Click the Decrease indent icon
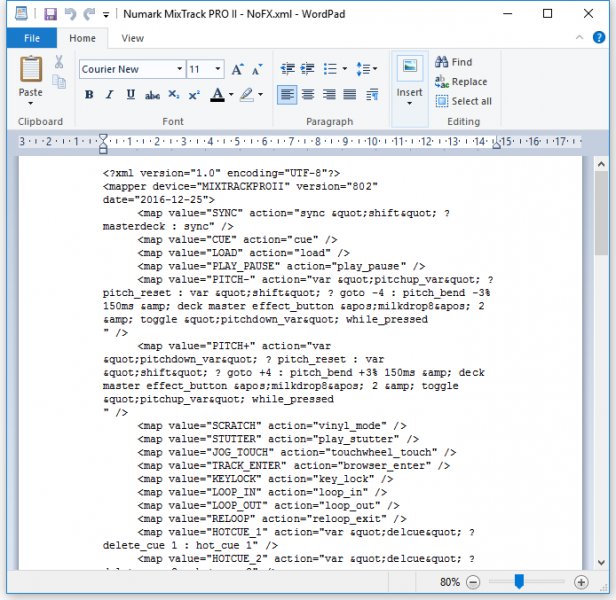The image size is (616, 600). pos(288,69)
